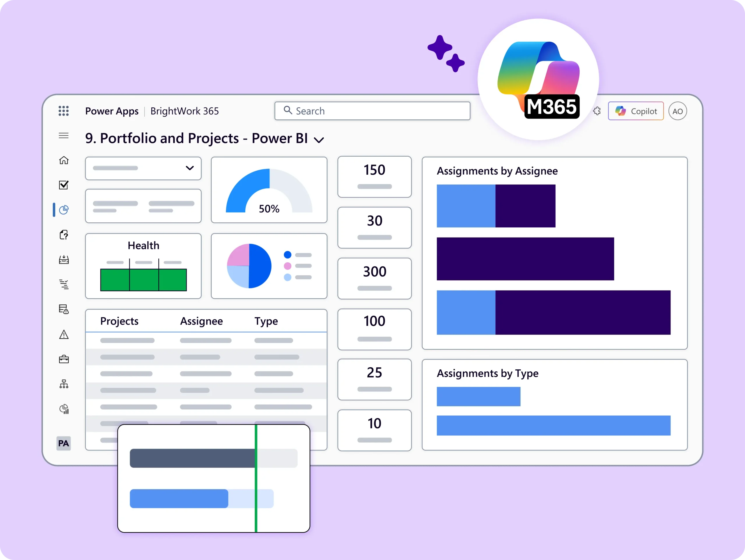Open the app launcher waffle icon
Viewport: 745px width, 560px height.
pos(64,111)
